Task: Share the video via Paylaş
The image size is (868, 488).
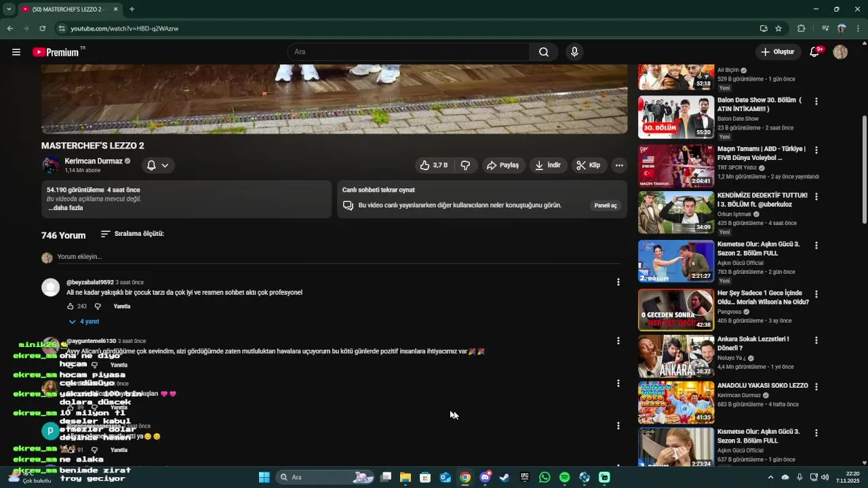Action: (x=503, y=165)
